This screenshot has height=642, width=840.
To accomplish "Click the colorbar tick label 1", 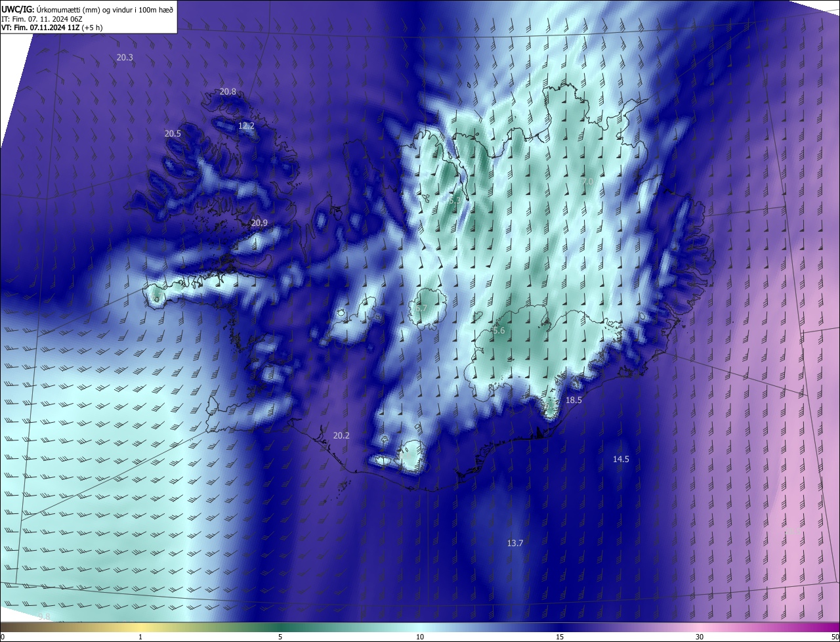I will [140, 637].
